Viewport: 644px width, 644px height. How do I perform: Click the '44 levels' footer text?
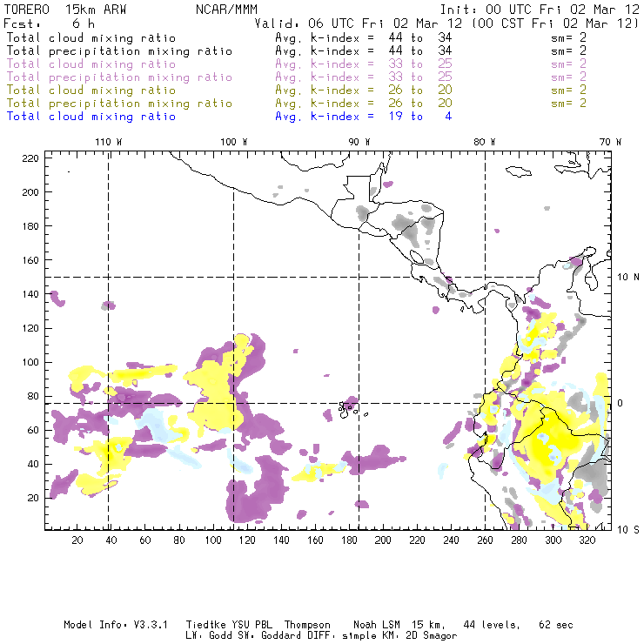point(492,625)
